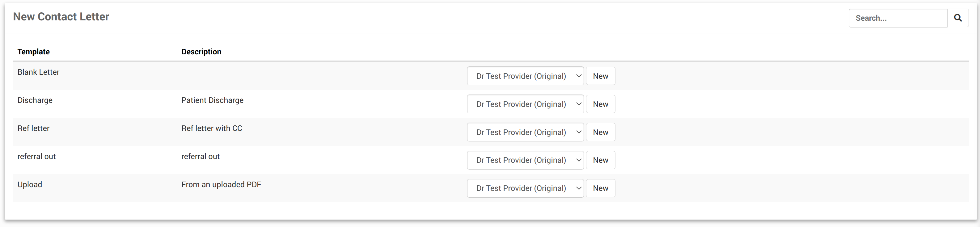The width and height of the screenshot is (980, 227).
Task: Open provider dropdown for Ref letter
Action: [525, 132]
